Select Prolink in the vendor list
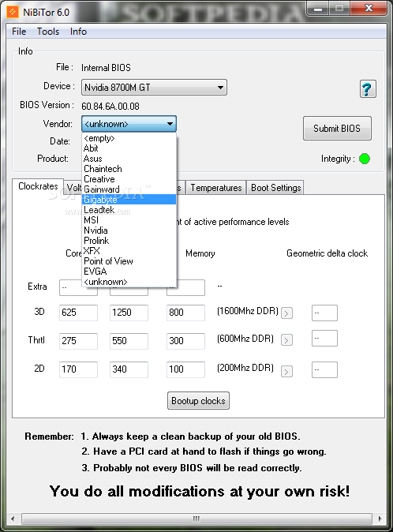Image resolution: width=393 pixels, height=532 pixels. click(129, 241)
